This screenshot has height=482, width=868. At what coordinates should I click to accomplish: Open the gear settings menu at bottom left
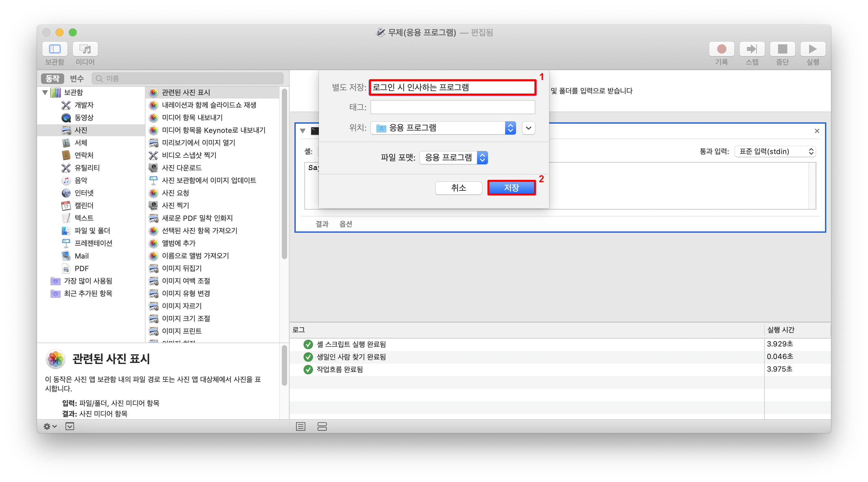tap(50, 426)
